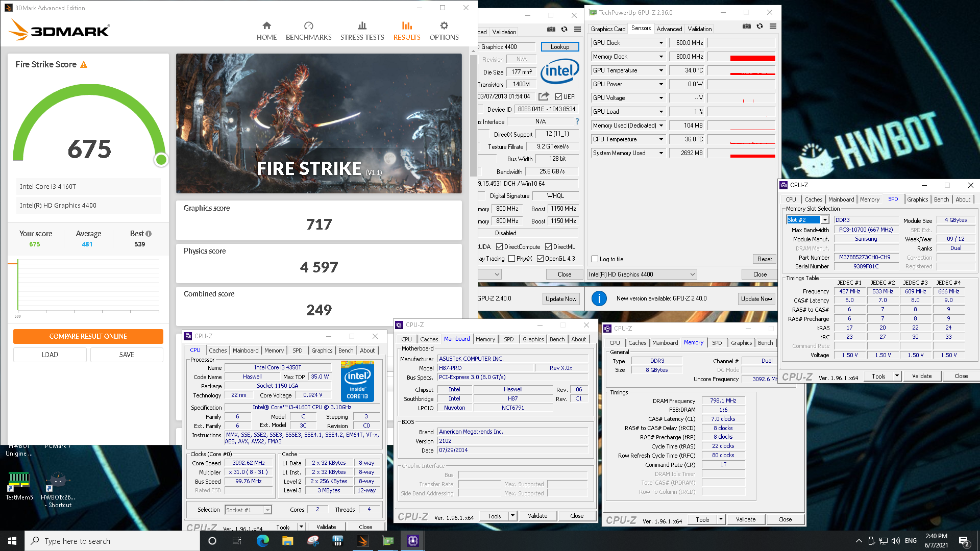Toggle OpenGL 4.3 checkbox in GPU-Z
The image size is (980, 551).
point(540,259)
